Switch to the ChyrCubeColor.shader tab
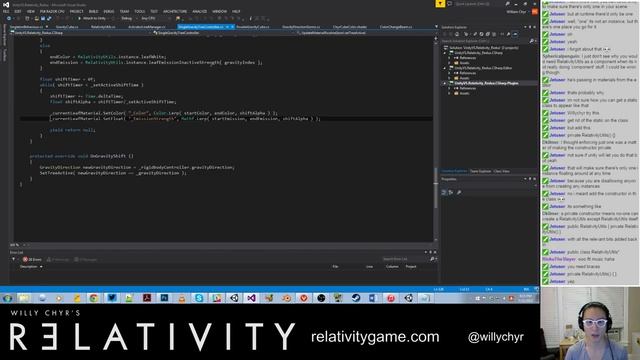 click(x=350, y=27)
